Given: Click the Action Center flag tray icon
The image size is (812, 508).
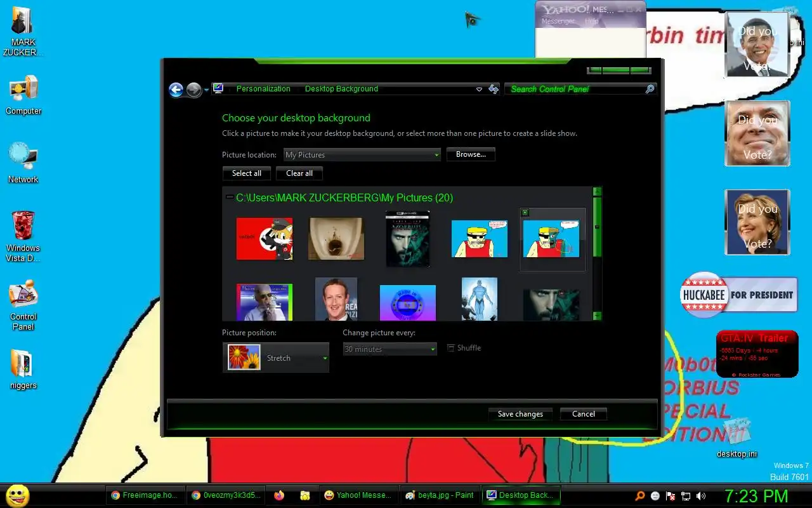Looking at the screenshot, I should click(x=671, y=496).
